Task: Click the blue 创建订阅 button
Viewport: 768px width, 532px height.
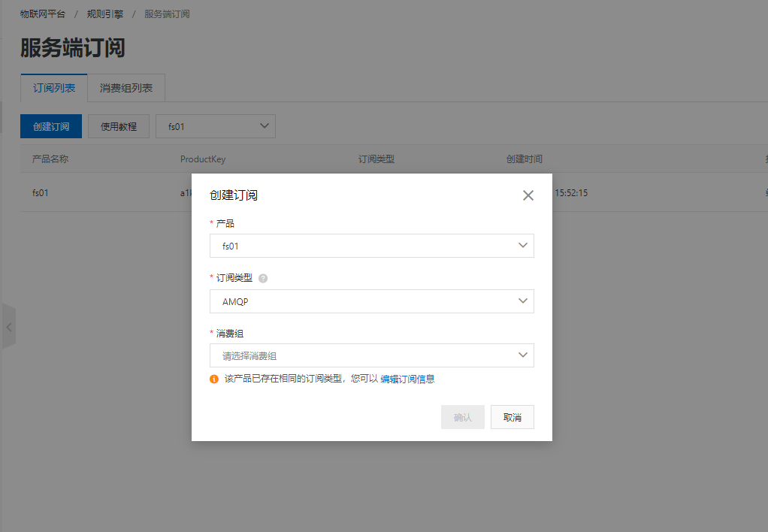Action: click(51, 126)
